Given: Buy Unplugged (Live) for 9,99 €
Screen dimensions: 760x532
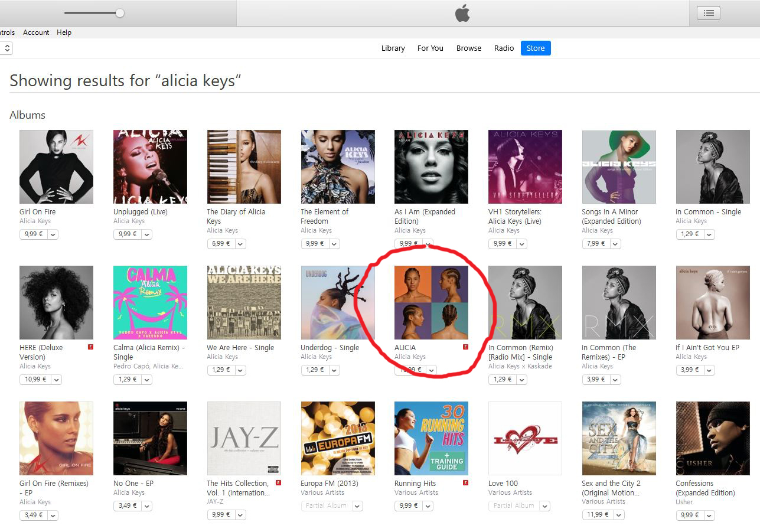Looking at the screenshot, I should tap(127, 234).
